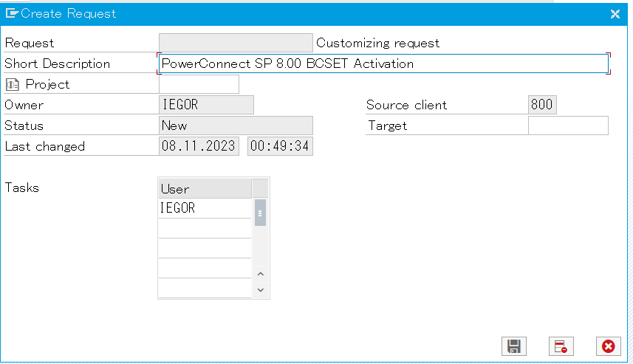Open the Create Request window menu icon
Viewport: 633px width, 364px height.
pos(11,13)
